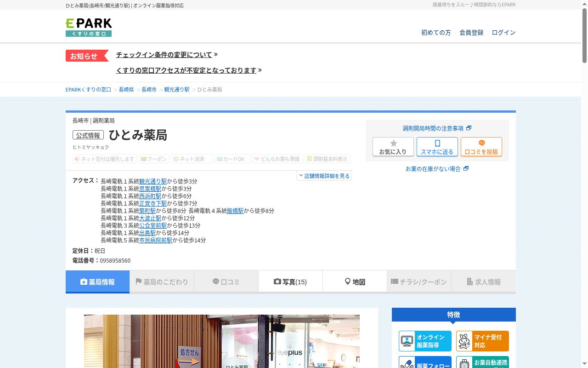Select the 求人情報 tab

(x=484, y=282)
